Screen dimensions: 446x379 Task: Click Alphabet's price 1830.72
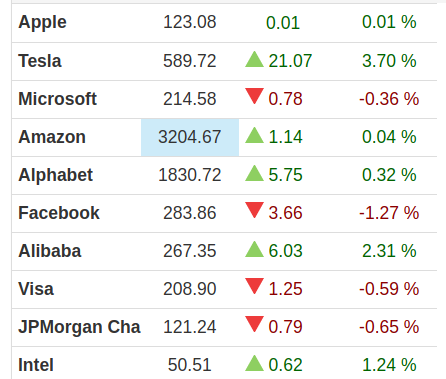190,175
